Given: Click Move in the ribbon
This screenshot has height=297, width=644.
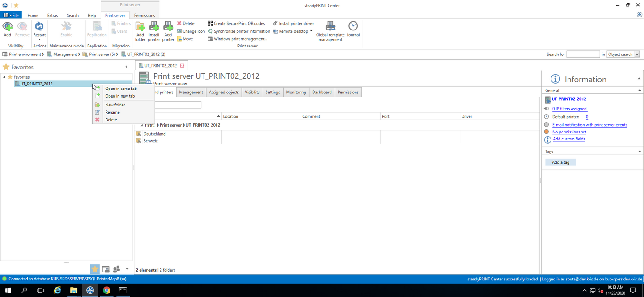Looking at the screenshot, I should 185,39.
